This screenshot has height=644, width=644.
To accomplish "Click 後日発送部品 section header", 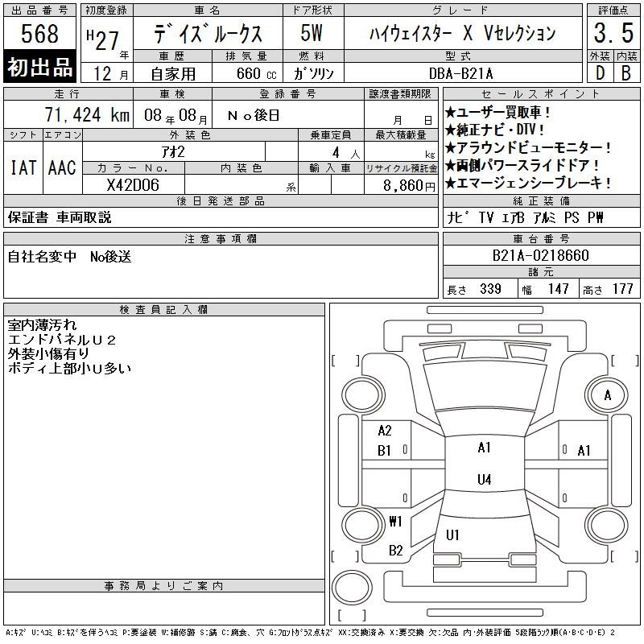I will (x=221, y=200).
